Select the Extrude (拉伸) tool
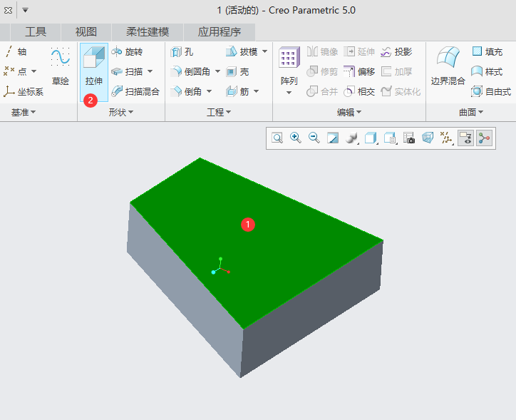This screenshot has height=420, width=516. pyautogui.click(x=94, y=71)
